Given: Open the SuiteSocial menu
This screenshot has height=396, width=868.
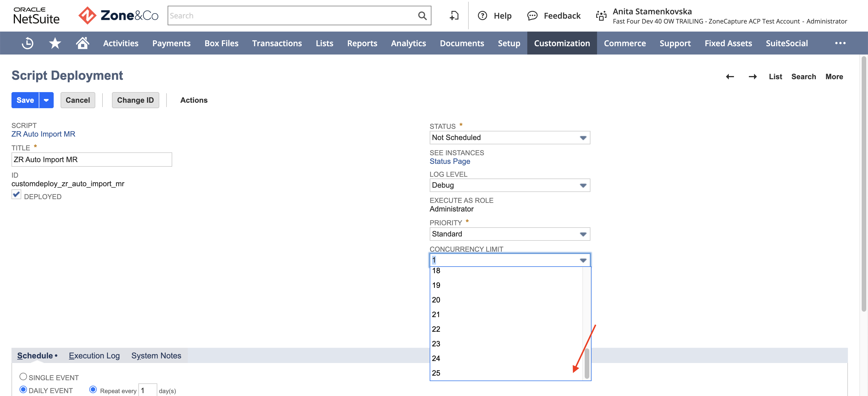Looking at the screenshot, I should [x=786, y=43].
